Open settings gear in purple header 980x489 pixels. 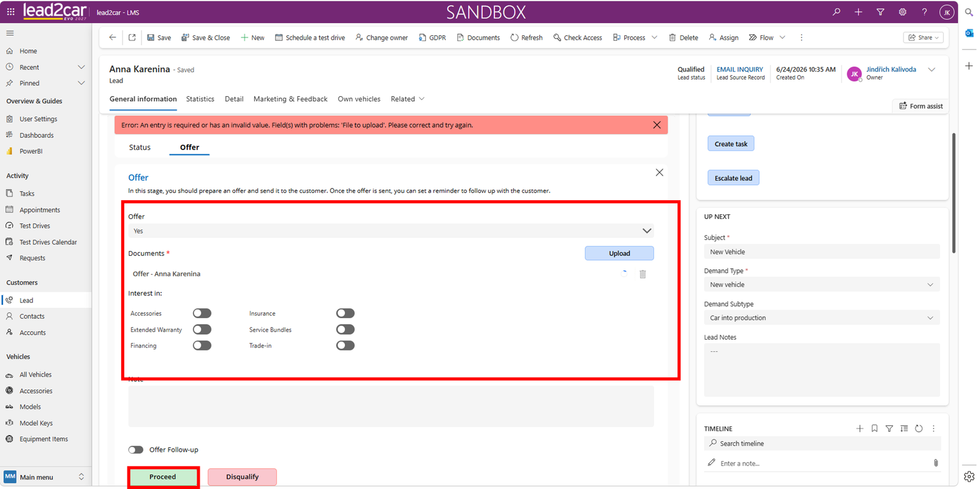pyautogui.click(x=902, y=12)
